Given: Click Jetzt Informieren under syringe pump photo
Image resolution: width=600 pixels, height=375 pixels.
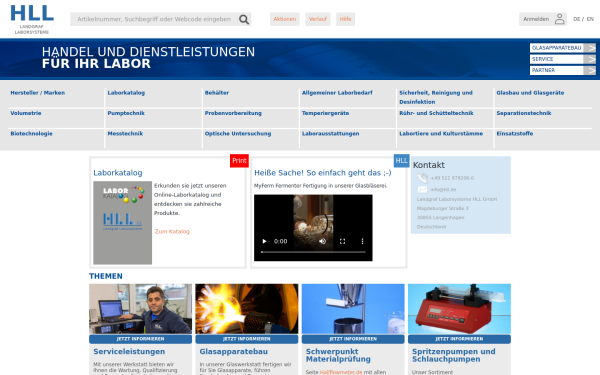Looking at the screenshot, I should click(x=460, y=339).
